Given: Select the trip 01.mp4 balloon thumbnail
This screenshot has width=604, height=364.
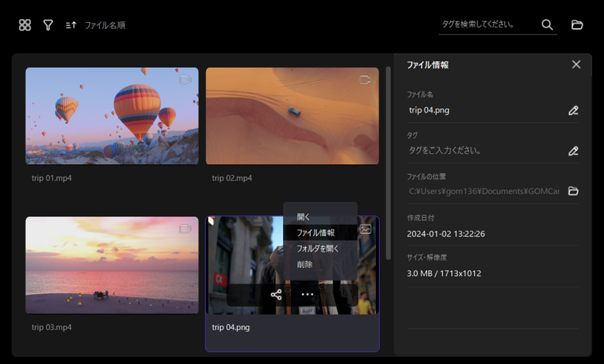Looking at the screenshot, I should (112, 116).
